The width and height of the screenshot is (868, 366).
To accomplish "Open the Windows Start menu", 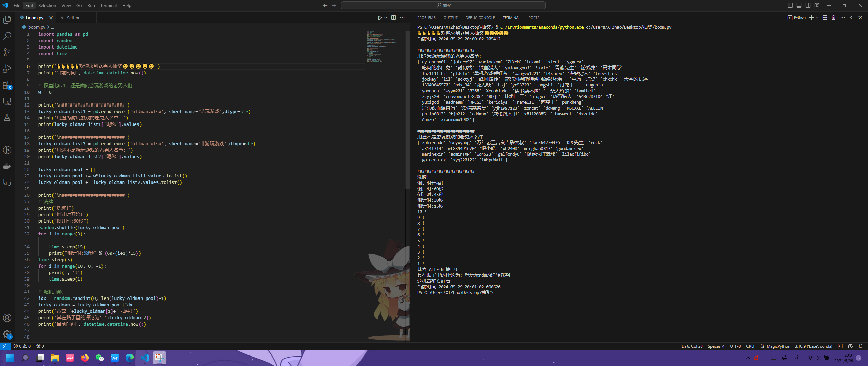I will coord(10,358).
